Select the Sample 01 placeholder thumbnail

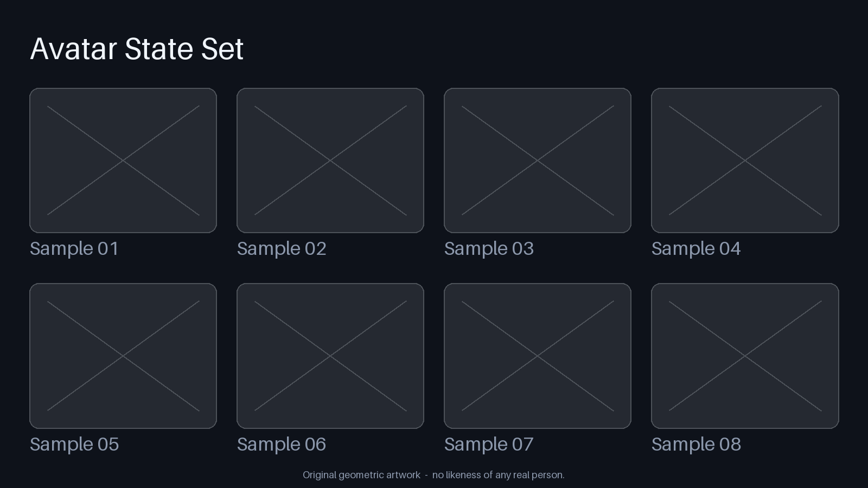tap(123, 160)
